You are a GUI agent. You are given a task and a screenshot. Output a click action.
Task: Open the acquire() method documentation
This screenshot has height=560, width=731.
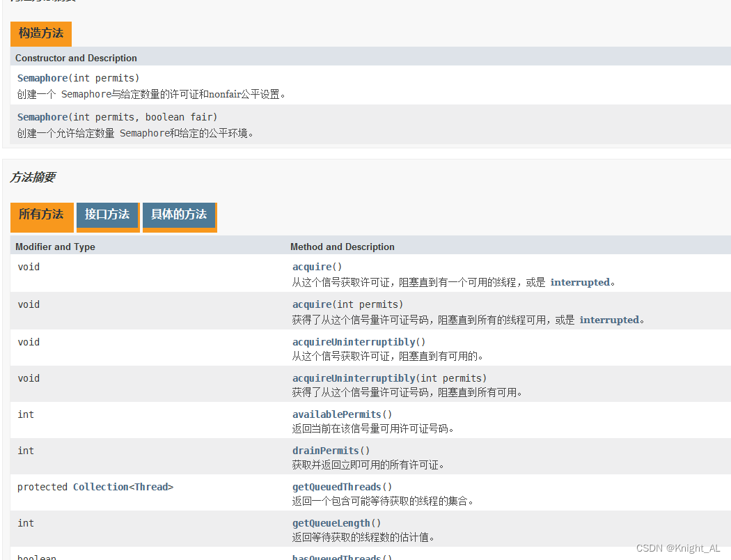pyautogui.click(x=317, y=267)
